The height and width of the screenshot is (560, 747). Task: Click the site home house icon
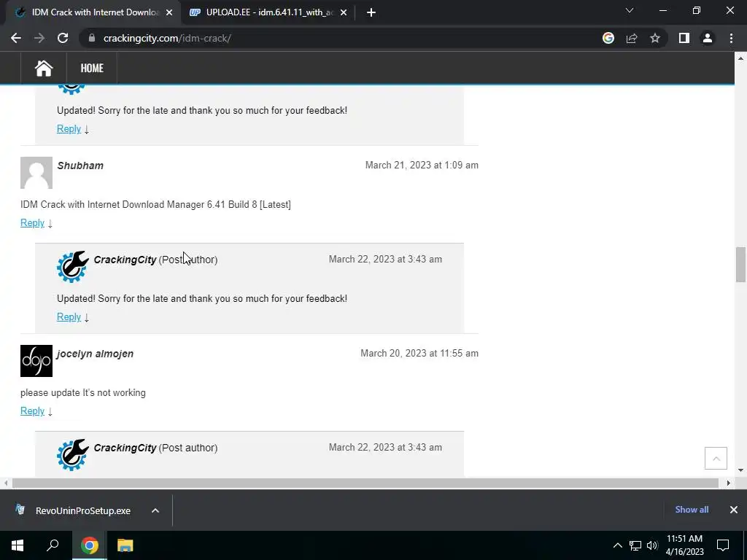43,68
